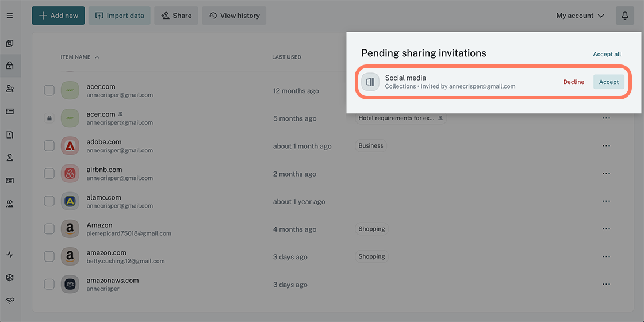Select the amazonaws.com checkbox
644x322 pixels.
point(49,285)
